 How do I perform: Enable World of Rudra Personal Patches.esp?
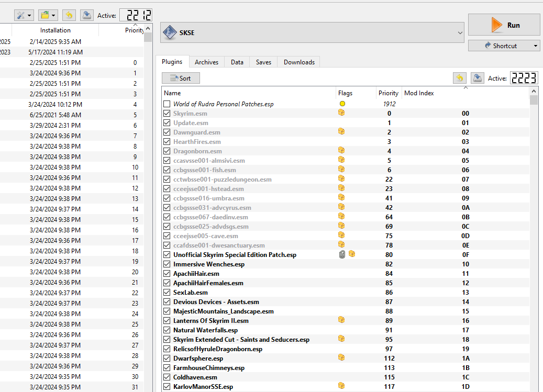[167, 104]
